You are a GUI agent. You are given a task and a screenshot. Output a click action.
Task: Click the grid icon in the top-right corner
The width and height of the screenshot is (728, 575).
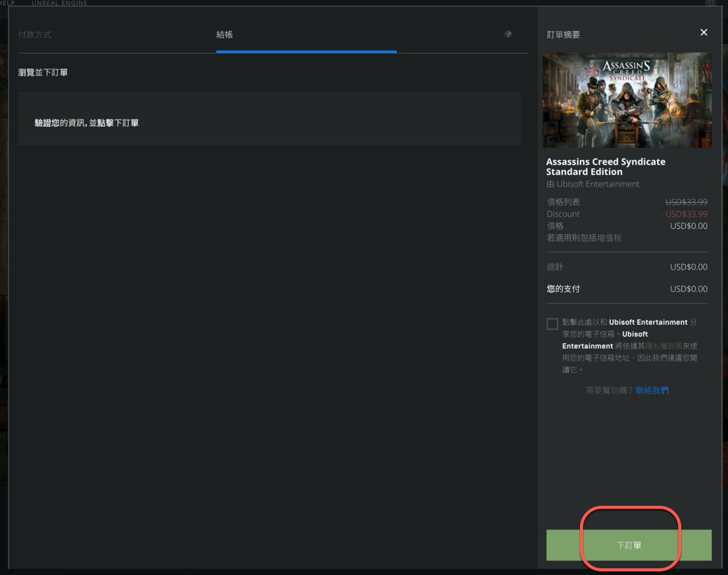[710, 3]
